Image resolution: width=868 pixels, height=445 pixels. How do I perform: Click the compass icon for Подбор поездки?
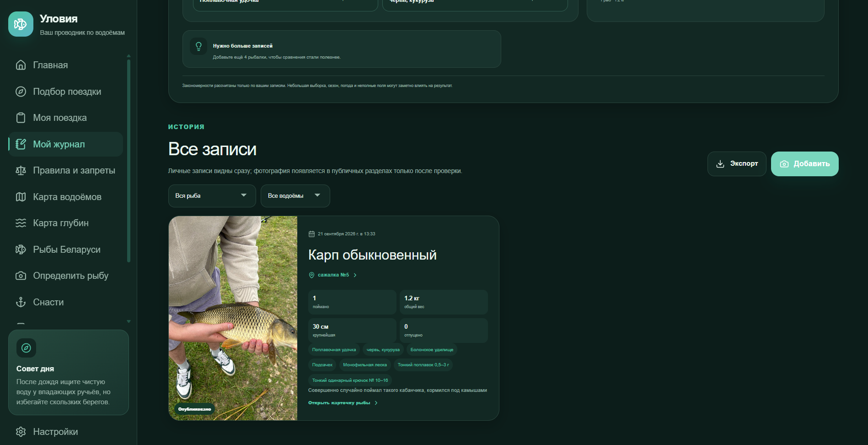click(21, 92)
